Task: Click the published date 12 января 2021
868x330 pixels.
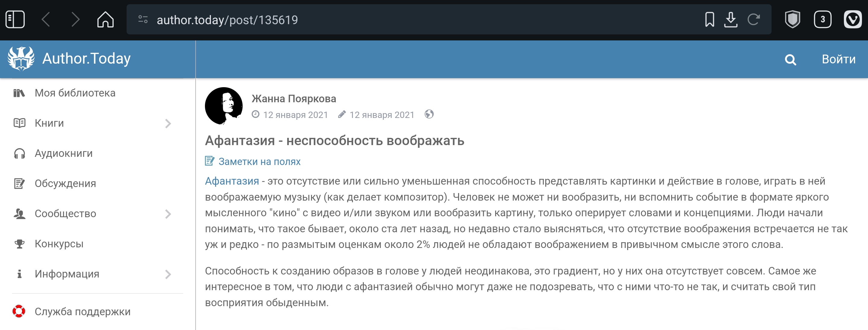Action: [295, 115]
